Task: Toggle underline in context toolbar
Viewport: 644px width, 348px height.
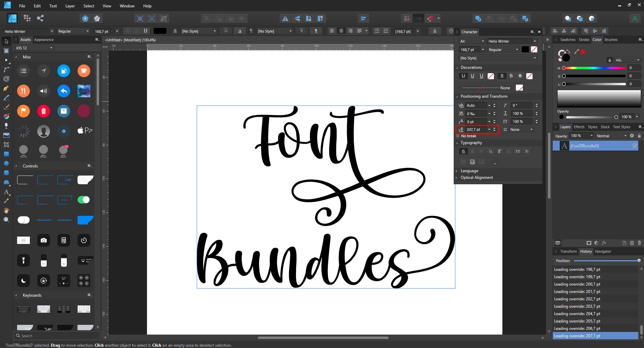Action: (146, 31)
